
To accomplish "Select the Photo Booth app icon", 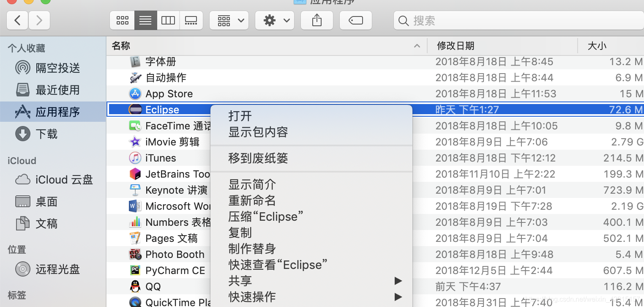I will point(135,254).
